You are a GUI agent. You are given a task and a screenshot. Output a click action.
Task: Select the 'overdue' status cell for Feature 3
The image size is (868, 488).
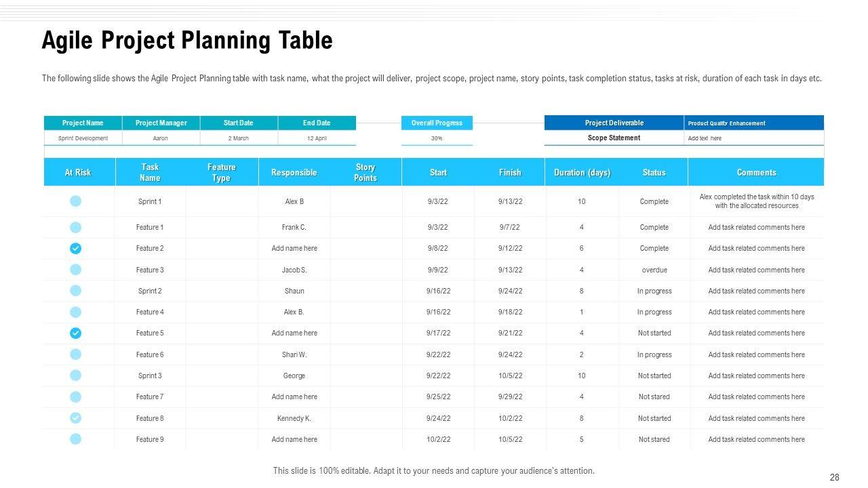(x=654, y=270)
